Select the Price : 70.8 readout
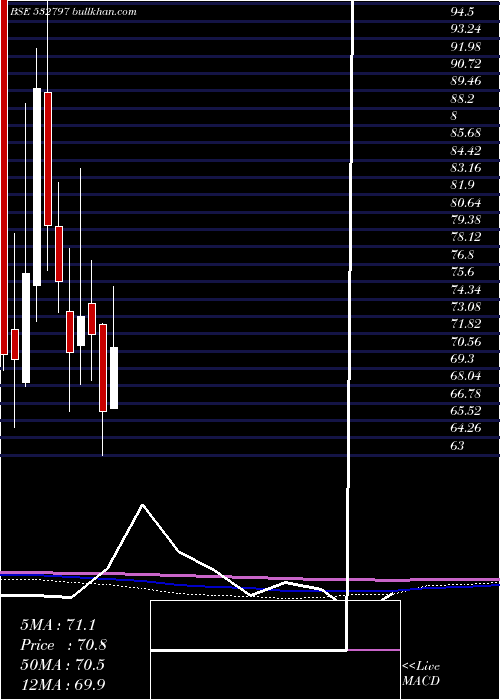The image size is (500, 700). tap(63, 645)
